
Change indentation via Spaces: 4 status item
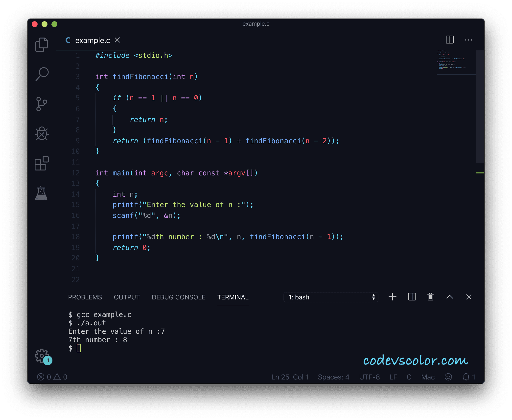pyautogui.click(x=333, y=377)
